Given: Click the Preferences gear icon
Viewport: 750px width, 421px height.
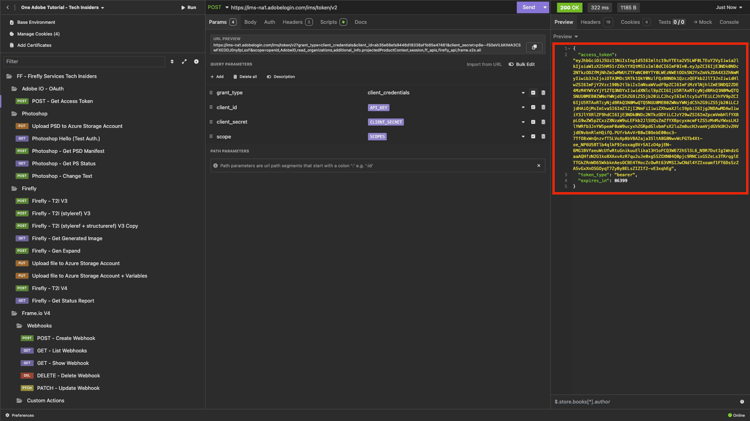Looking at the screenshot, I should 7,415.
